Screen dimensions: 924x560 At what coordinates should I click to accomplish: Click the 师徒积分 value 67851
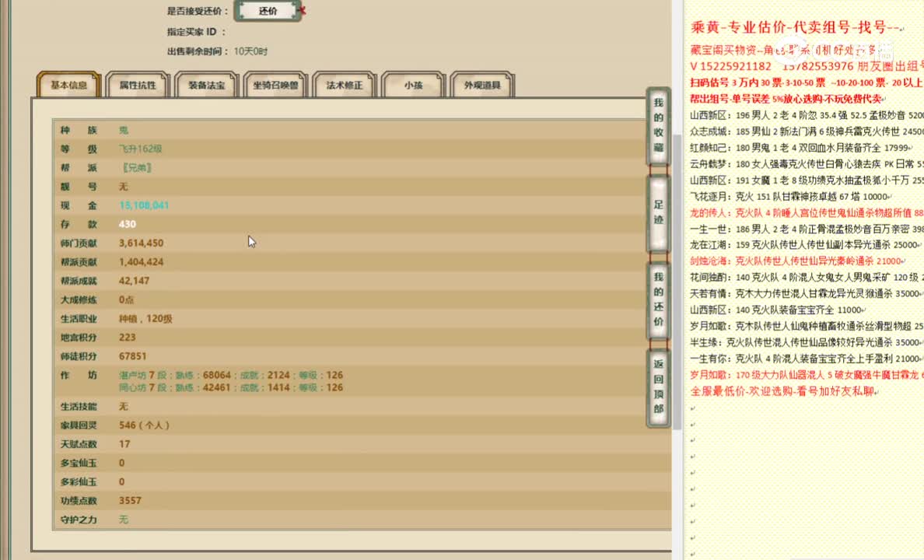[x=132, y=356]
